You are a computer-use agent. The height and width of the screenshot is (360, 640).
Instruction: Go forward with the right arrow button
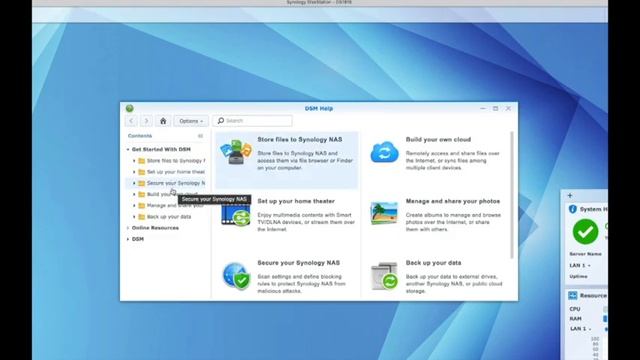point(146,121)
